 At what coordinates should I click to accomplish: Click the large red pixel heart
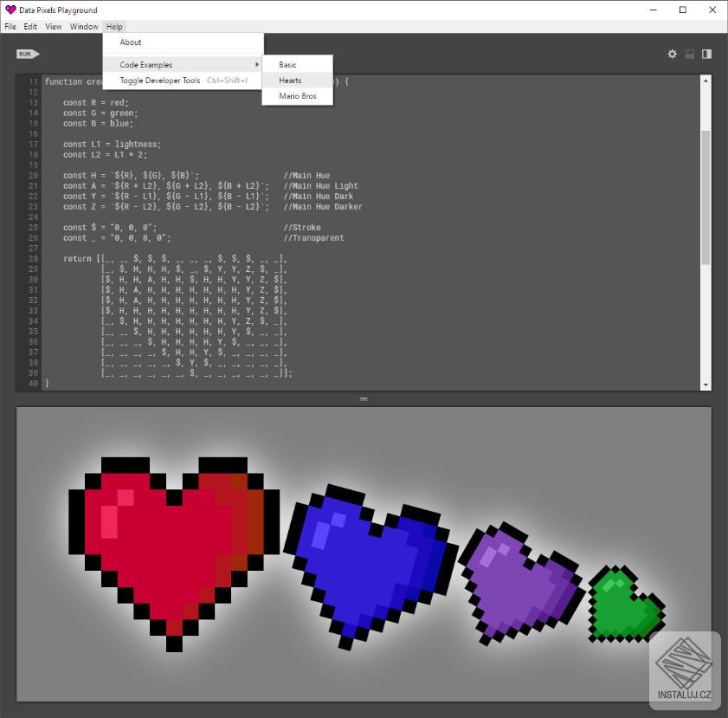pyautogui.click(x=174, y=553)
